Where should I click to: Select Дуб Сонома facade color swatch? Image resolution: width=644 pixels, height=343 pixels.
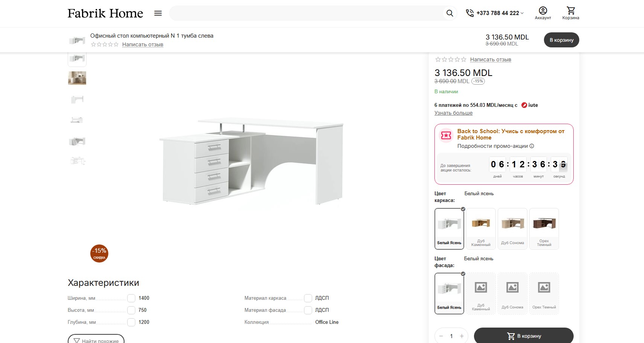[x=512, y=293]
